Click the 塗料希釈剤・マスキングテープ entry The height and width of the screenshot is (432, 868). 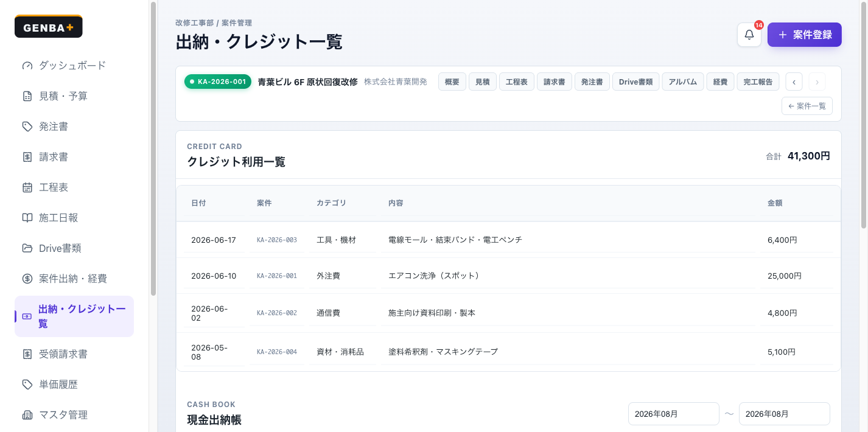pyautogui.click(x=443, y=352)
